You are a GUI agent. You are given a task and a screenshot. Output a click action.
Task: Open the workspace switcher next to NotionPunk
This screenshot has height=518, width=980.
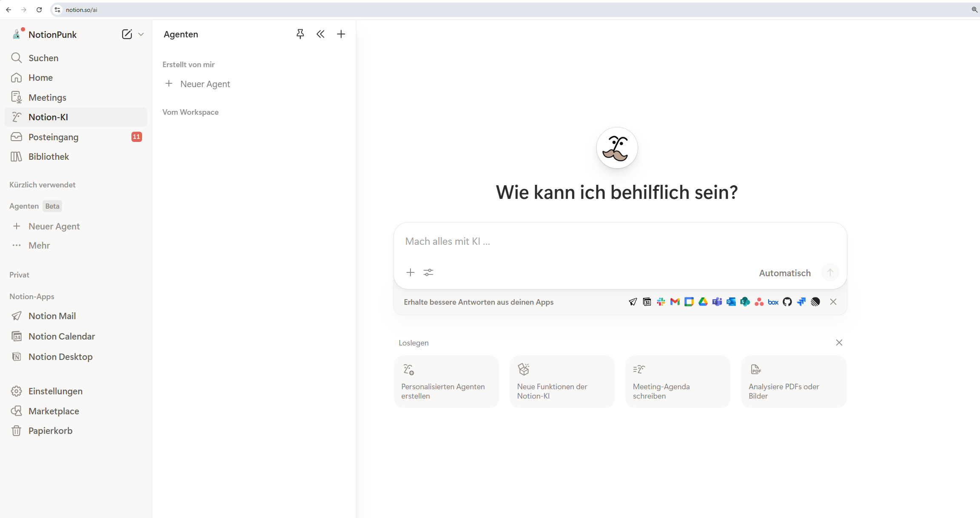coord(142,34)
